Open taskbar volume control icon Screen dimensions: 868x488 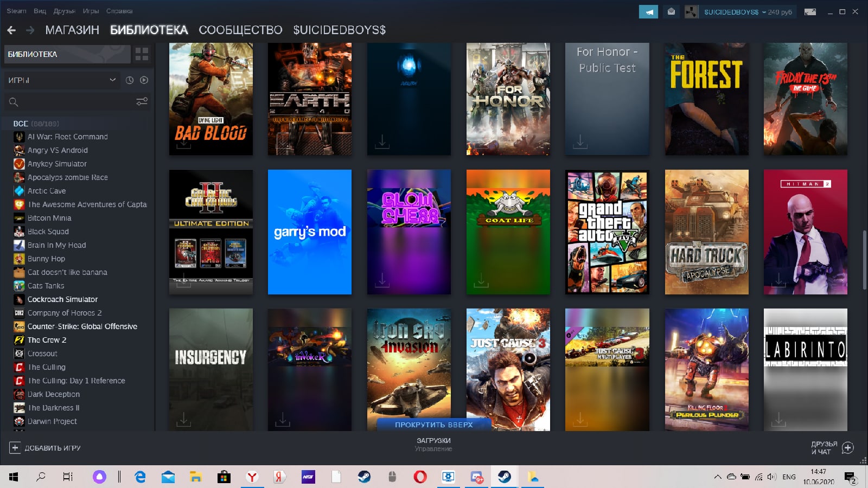(x=772, y=477)
